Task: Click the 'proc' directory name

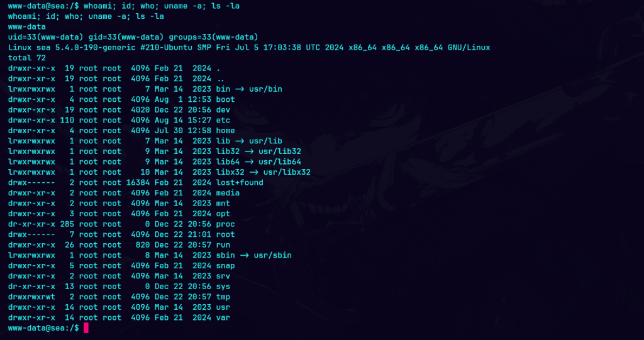Action: pos(225,224)
